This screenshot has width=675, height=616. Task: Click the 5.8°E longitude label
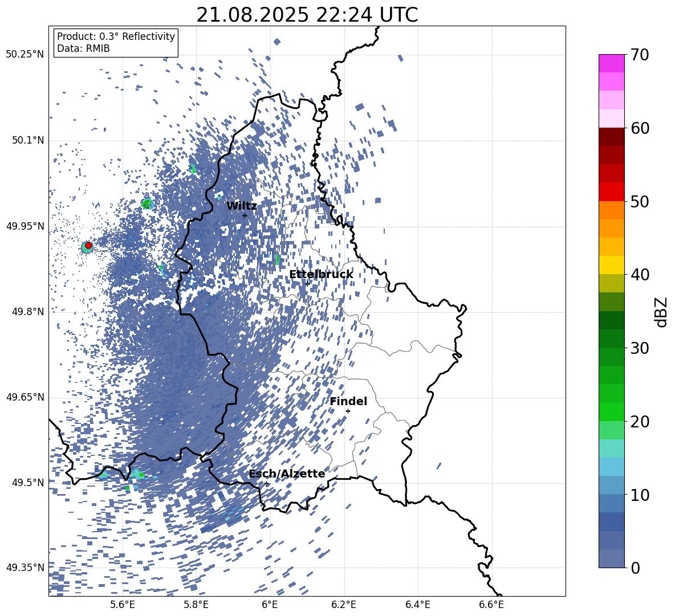196,605
